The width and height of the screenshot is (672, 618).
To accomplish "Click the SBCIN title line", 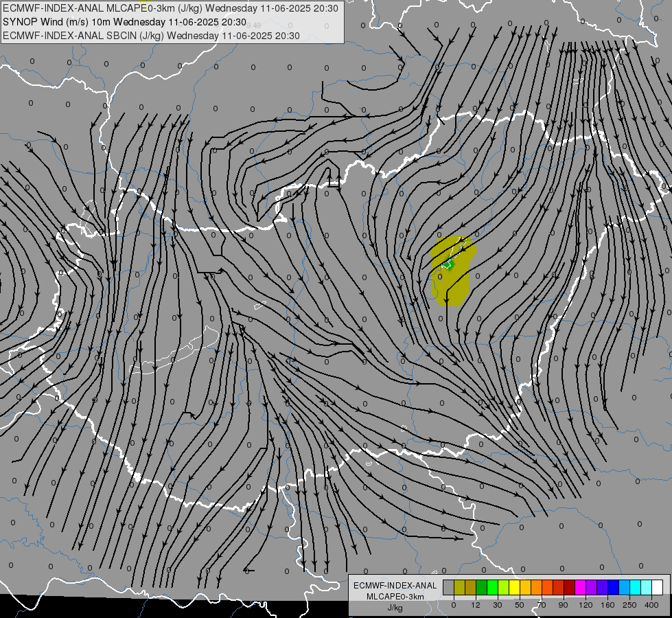I will click(x=151, y=36).
